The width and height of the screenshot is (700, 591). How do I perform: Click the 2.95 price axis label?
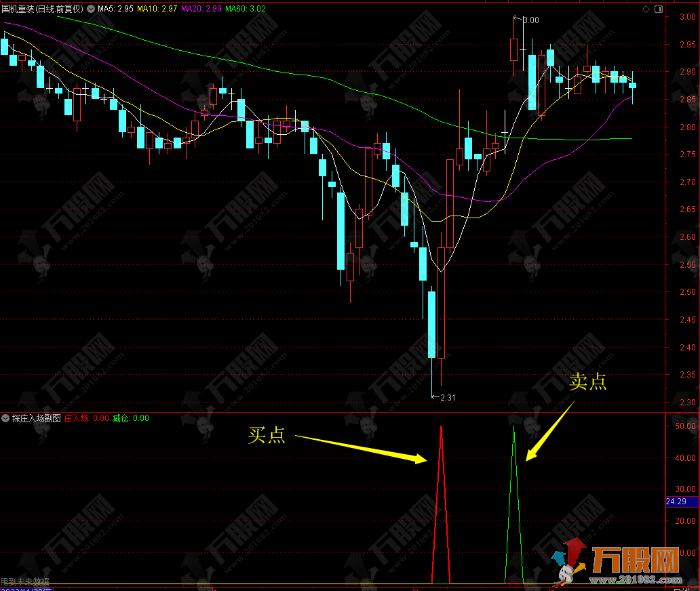tap(688, 44)
